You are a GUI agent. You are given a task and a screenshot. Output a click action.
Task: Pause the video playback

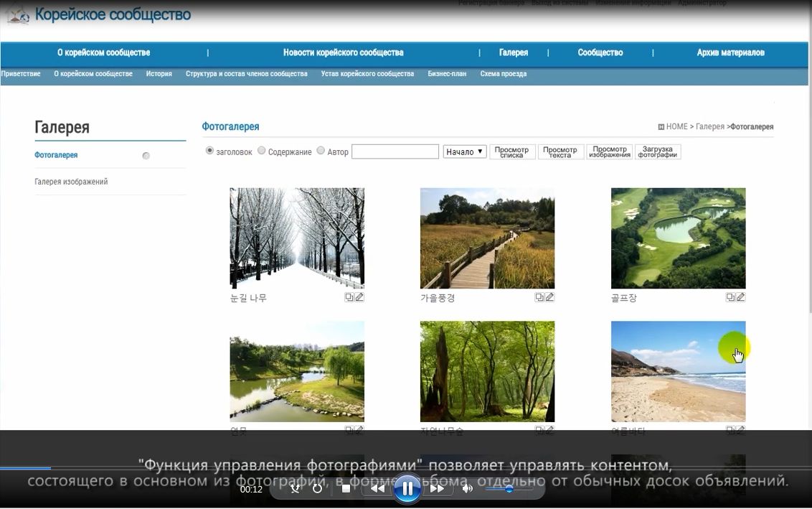point(407,489)
